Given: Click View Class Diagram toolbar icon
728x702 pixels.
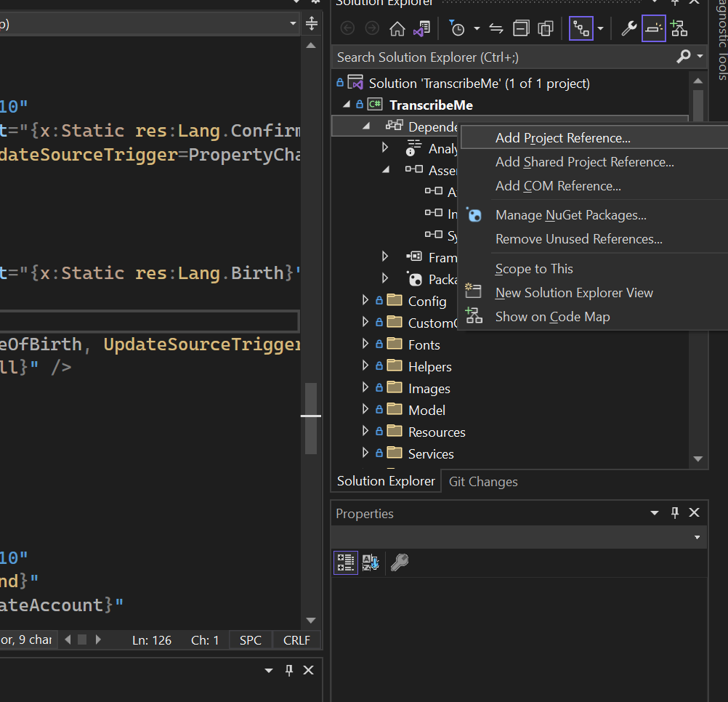Looking at the screenshot, I should 679,29.
